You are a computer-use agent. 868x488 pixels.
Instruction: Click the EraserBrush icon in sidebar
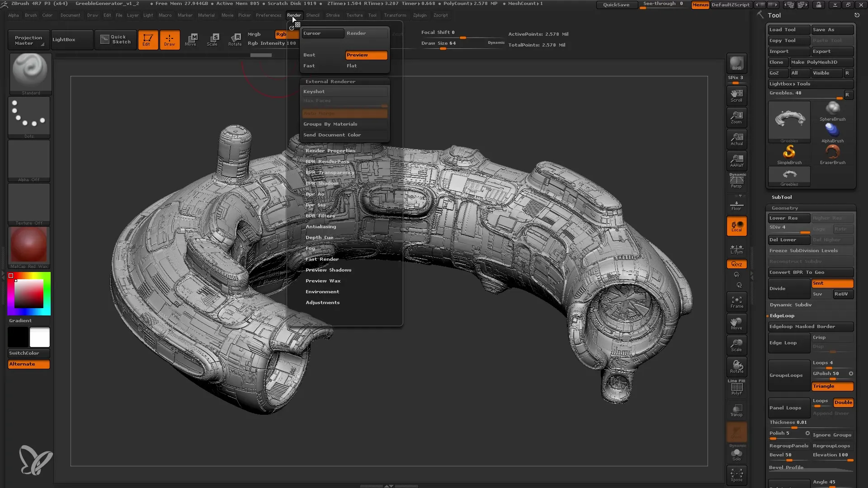click(x=832, y=153)
